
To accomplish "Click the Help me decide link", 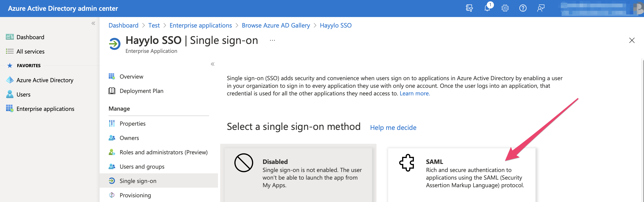I will tap(393, 128).
